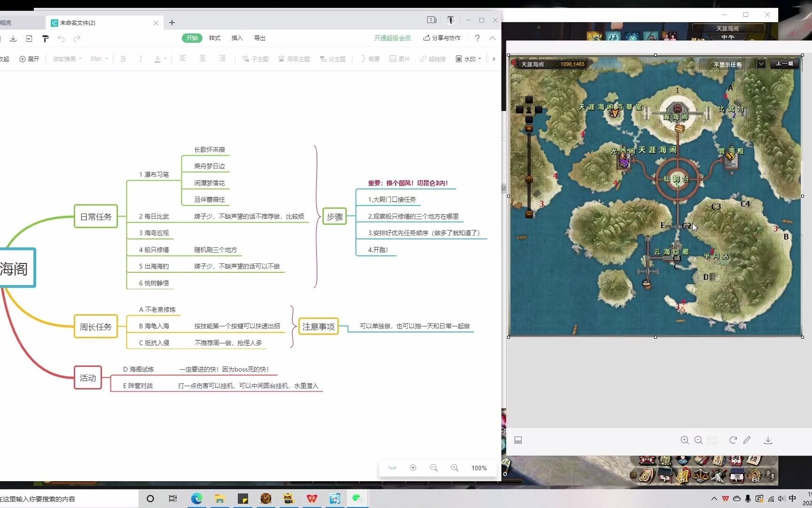This screenshot has height=508, width=812.
Task: Click the window layout icon near the avatar
Action: coord(431,20)
